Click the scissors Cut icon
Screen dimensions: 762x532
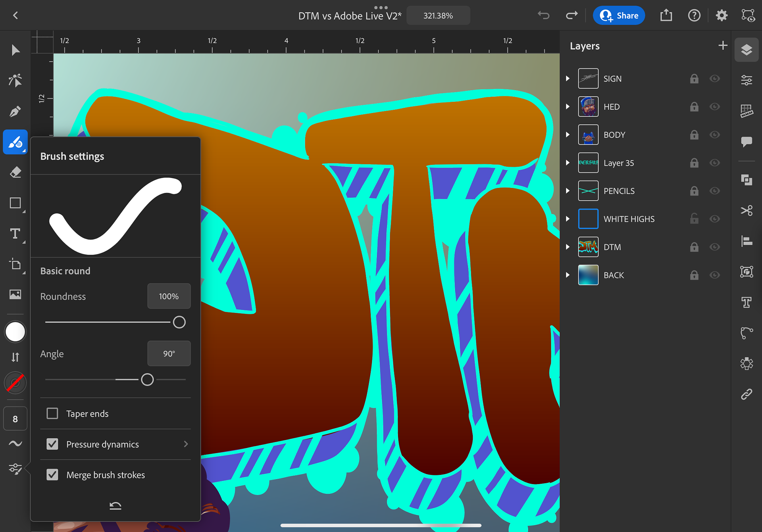(x=747, y=210)
